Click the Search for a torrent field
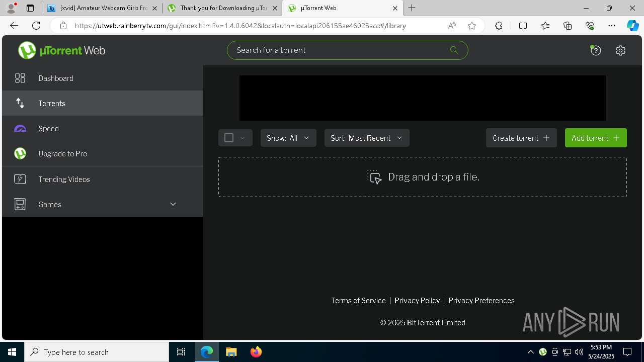 coord(347,50)
